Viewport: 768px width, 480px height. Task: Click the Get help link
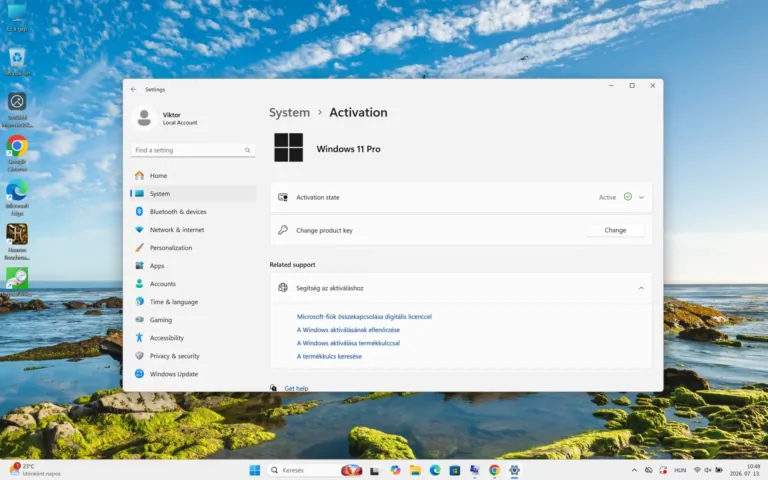(x=296, y=388)
